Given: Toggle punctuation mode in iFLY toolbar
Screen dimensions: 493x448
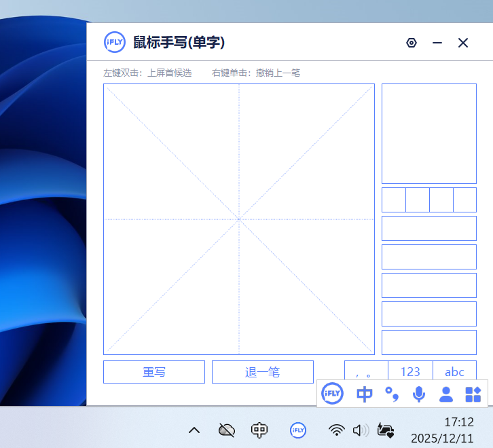Looking at the screenshot, I should pos(392,394).
